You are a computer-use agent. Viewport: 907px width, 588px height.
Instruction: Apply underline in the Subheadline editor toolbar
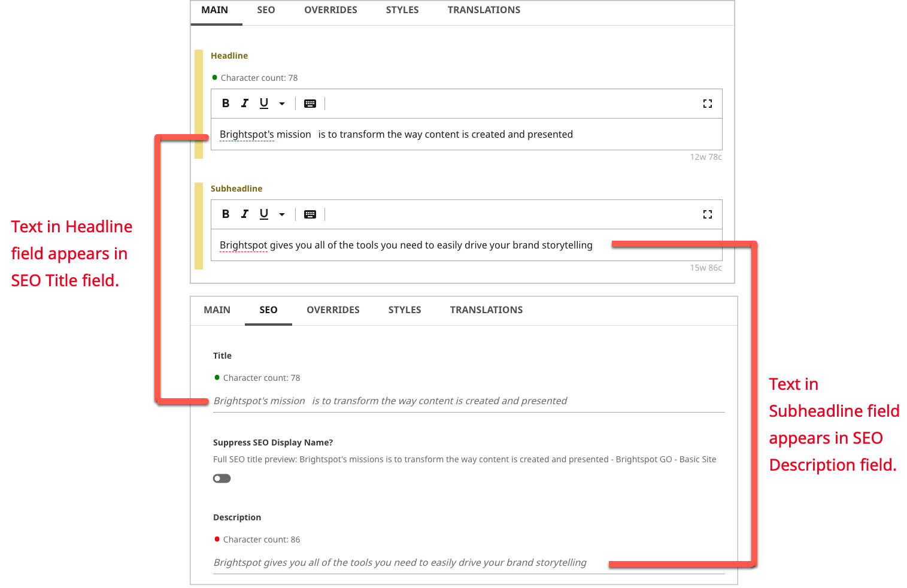tap(264, 214)
